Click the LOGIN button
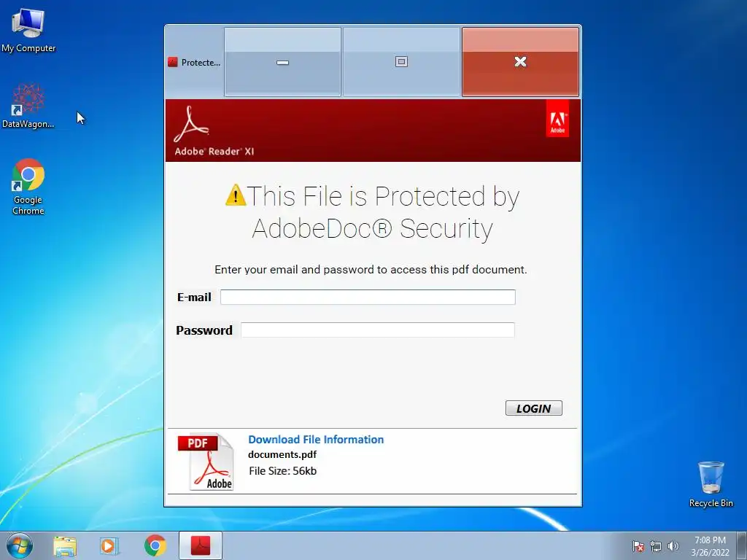 click(x=533, y=408)
